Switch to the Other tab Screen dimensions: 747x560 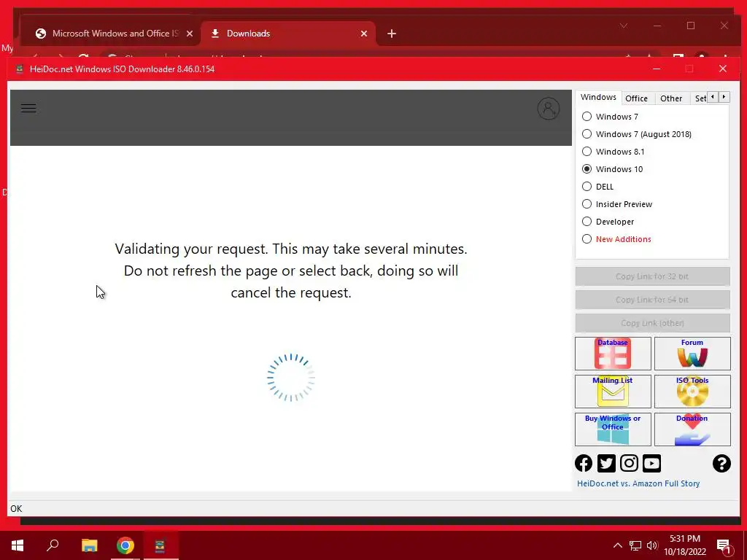pos(671,98)
